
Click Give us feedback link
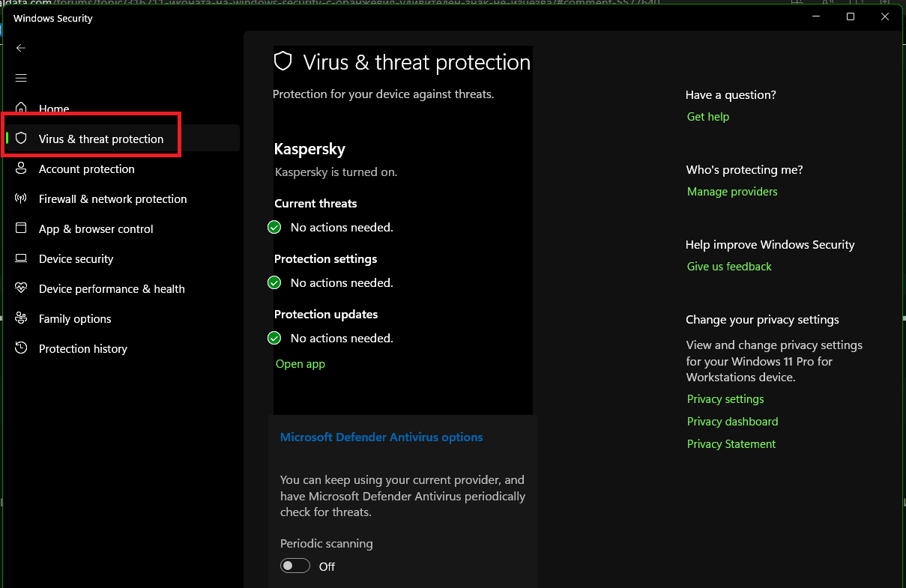pyautogui.click(x=729, y=267)
